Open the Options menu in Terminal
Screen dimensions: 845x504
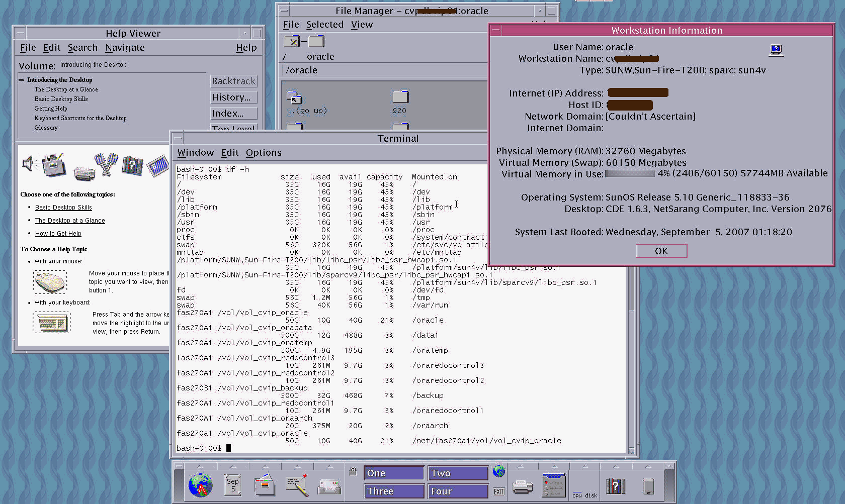click(x=264, y=153)
